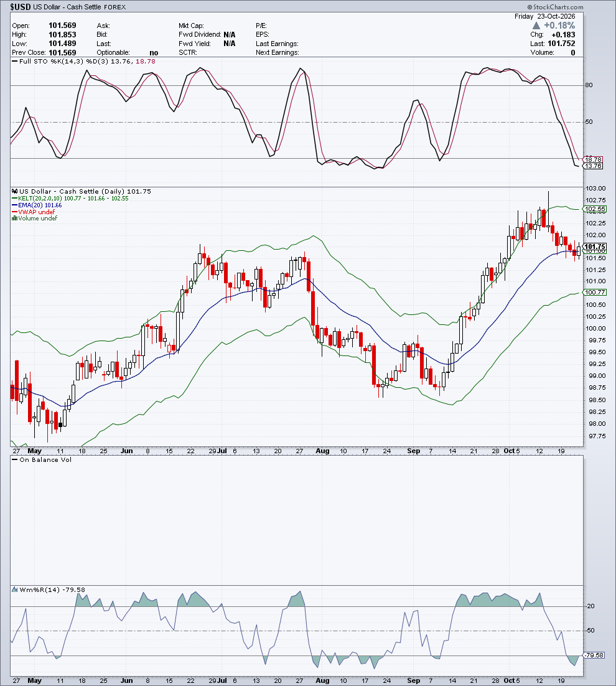This screenshot has height=686, width=616.
Task: Click the -50 level on Williams %R axis
Action: click(590, 631)
